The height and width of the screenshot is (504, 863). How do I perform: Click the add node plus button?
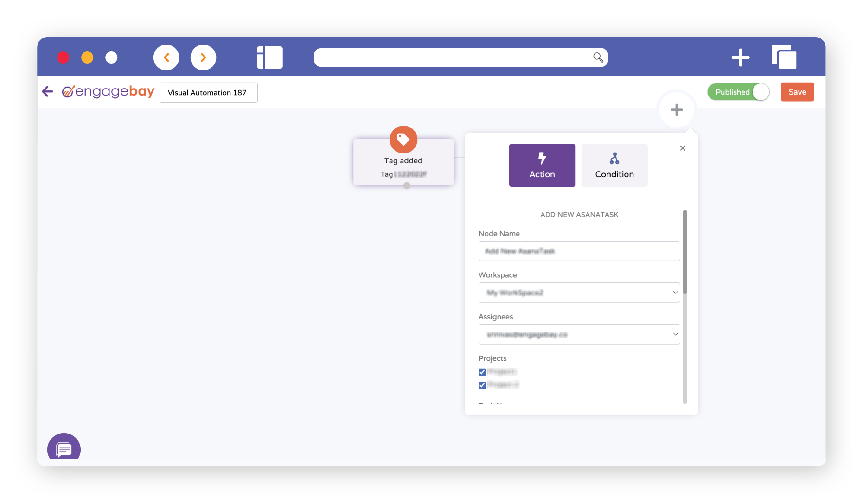tap(676, 110)
